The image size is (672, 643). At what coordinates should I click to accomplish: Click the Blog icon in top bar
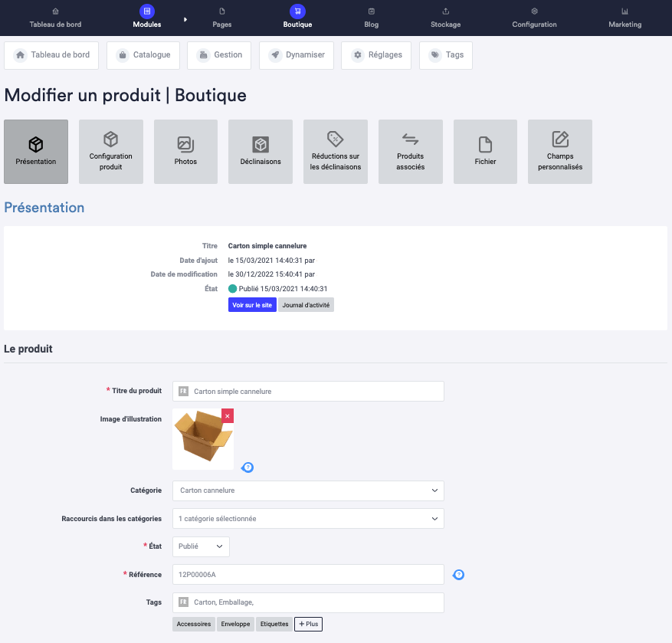[x=372, y=11]
